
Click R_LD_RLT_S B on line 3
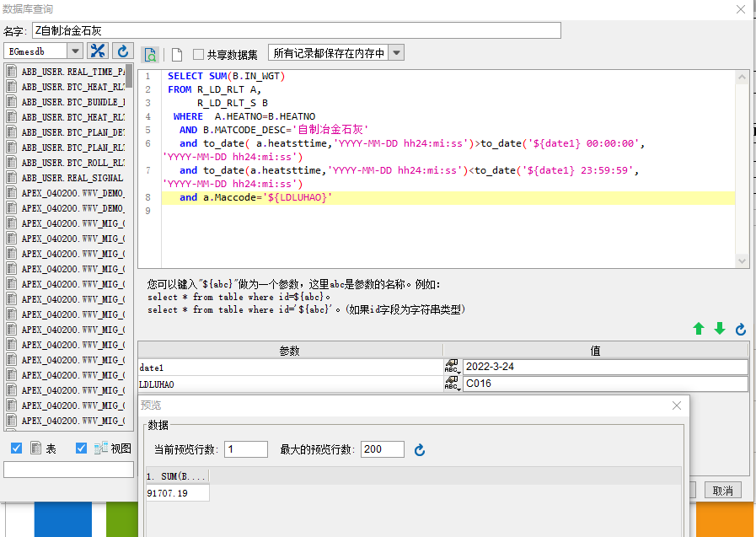coord(233,103)
